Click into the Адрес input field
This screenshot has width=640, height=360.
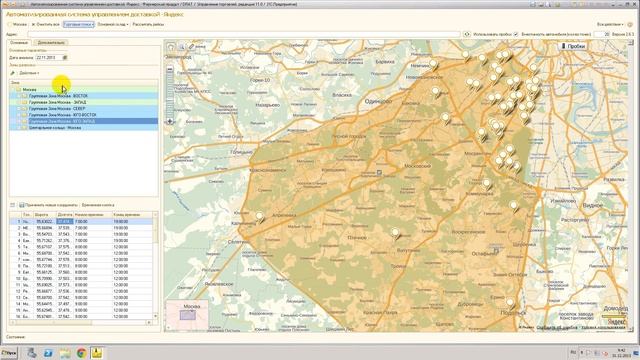pyautogui.click(x=244, y=34)
